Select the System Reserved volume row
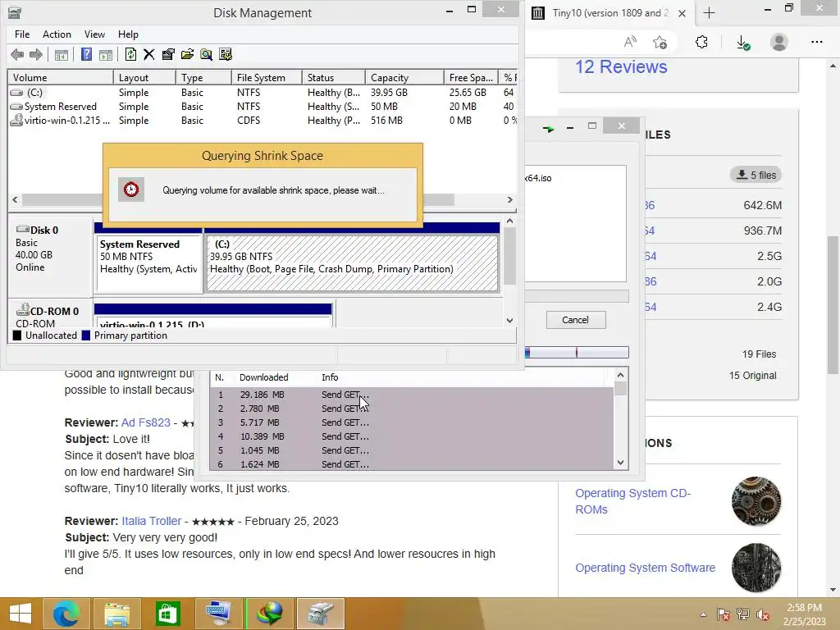Image resolution: width=840 pixels, height=630 pixels. pos(262,107)
